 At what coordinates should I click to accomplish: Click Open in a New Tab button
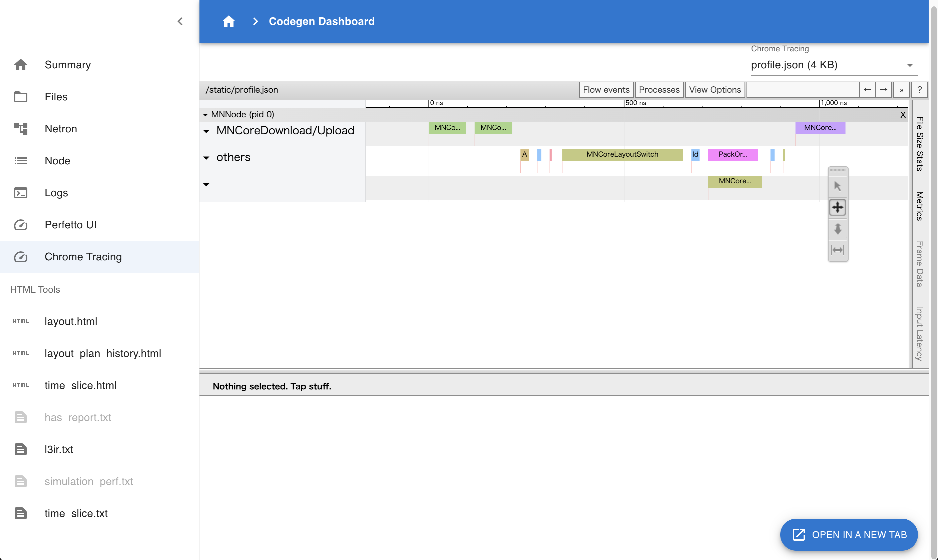[x=849, y=534]
